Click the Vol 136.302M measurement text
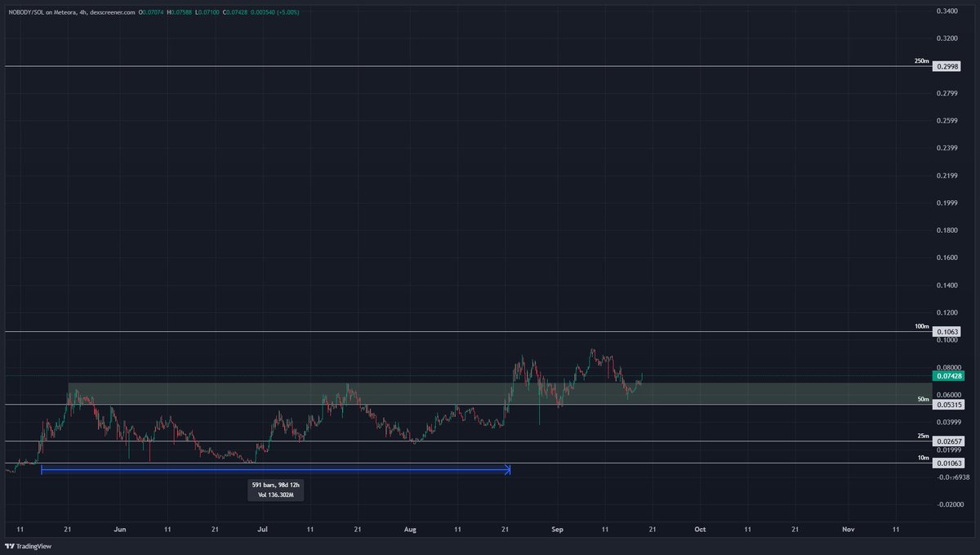The height and width of the screenshot is (555, 980). [276, 495]
